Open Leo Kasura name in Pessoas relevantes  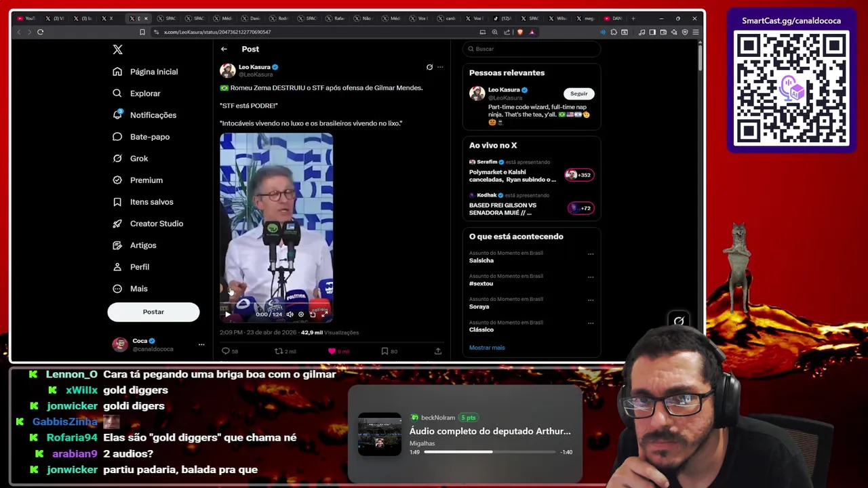(x=504, y=89)
